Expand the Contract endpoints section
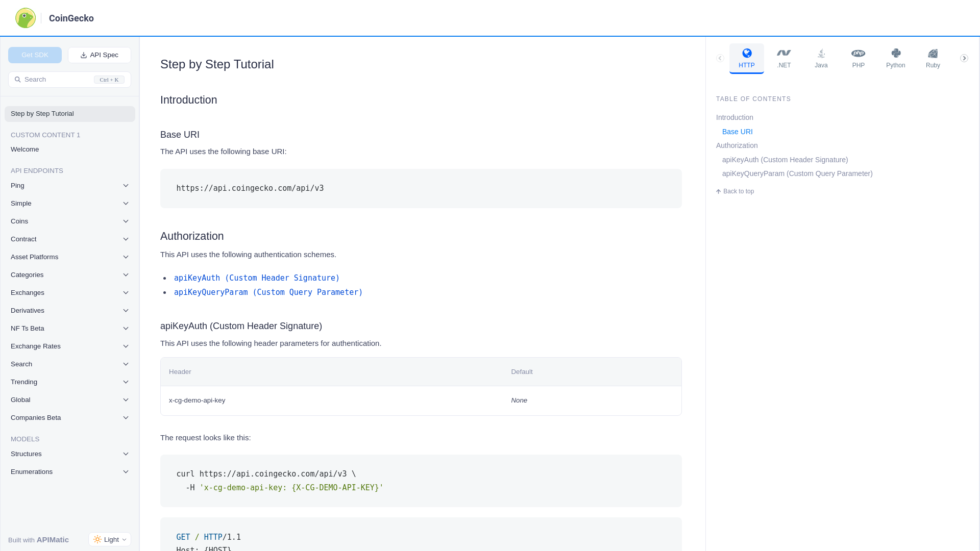 pos(70,239)
